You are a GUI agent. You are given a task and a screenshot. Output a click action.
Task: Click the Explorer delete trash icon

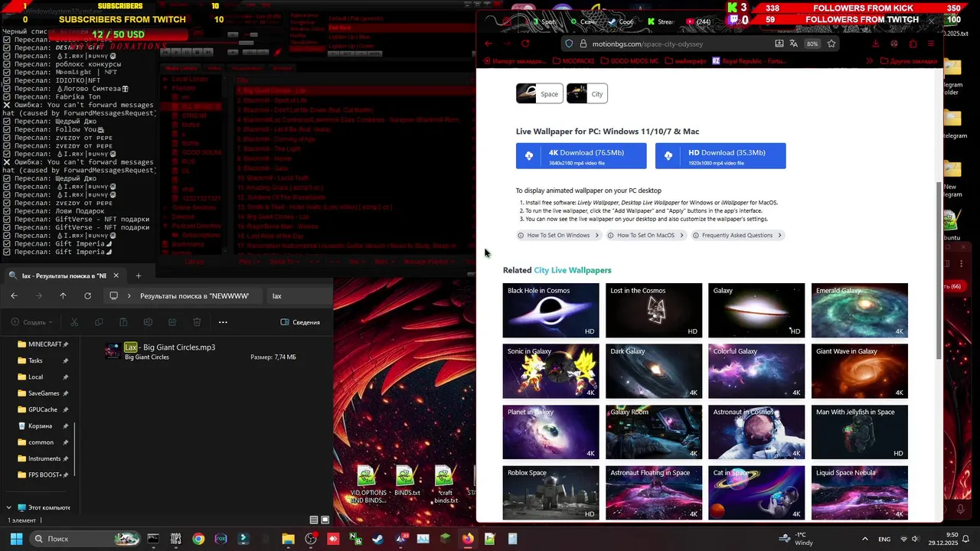click(x=197, y=322)
